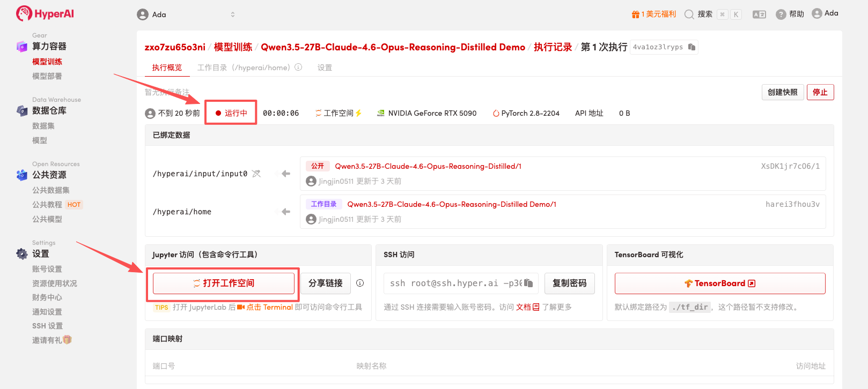Click the language switch icon in the header
Viewport: 868px width, 389px height.
tap(759, 14)
